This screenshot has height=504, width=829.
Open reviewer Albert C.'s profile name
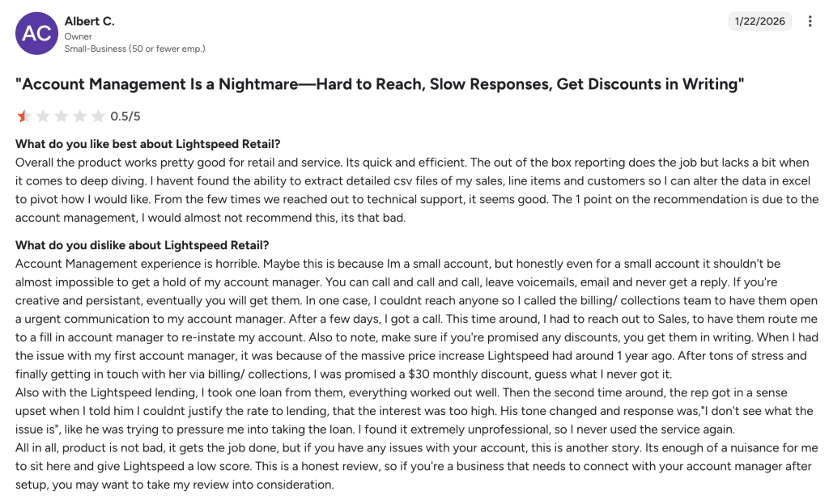[89, 21]
